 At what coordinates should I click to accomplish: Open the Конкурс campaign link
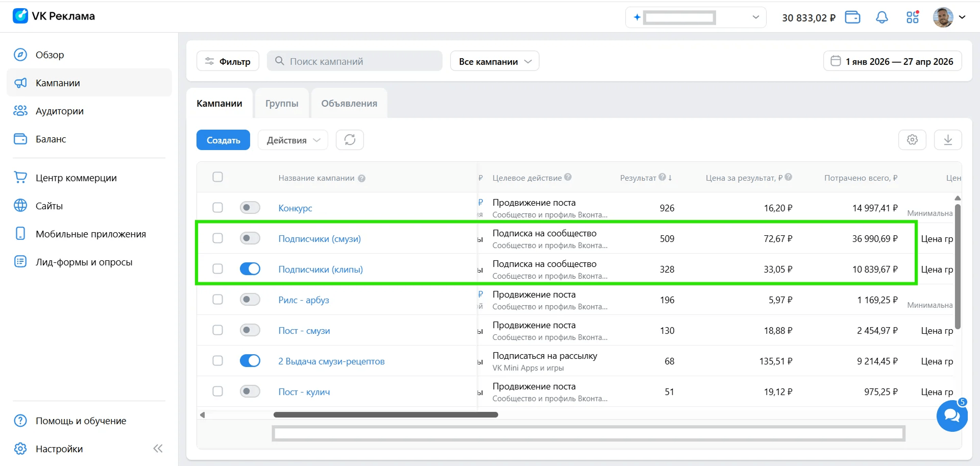tap(295, 208)
